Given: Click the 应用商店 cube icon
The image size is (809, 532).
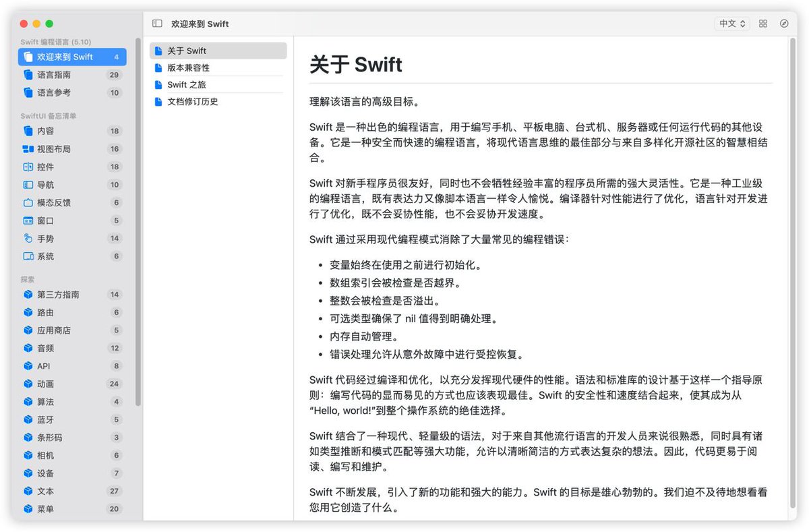Looking at the screenshot, I should [28, 330].
